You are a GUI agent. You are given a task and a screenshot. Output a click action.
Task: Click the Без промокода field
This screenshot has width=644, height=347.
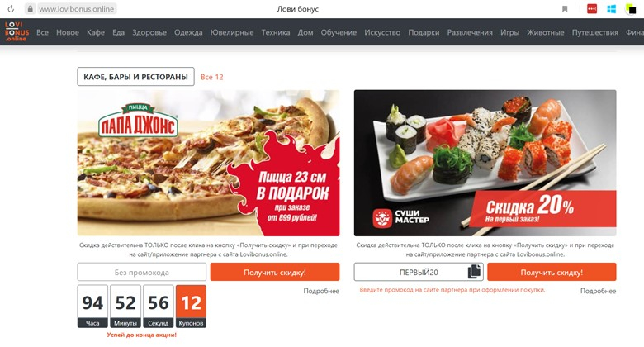(142, 272)
